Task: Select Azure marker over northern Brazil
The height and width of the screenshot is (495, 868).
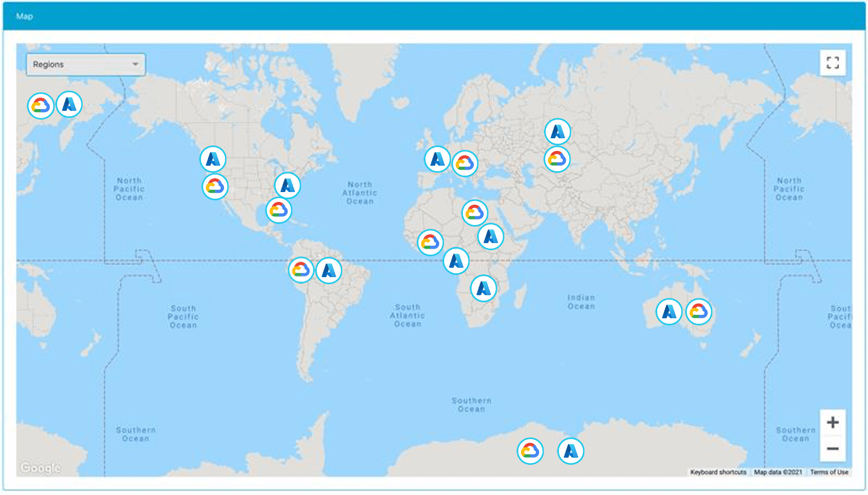Action: pyautogui.click(x=329, y=271)
